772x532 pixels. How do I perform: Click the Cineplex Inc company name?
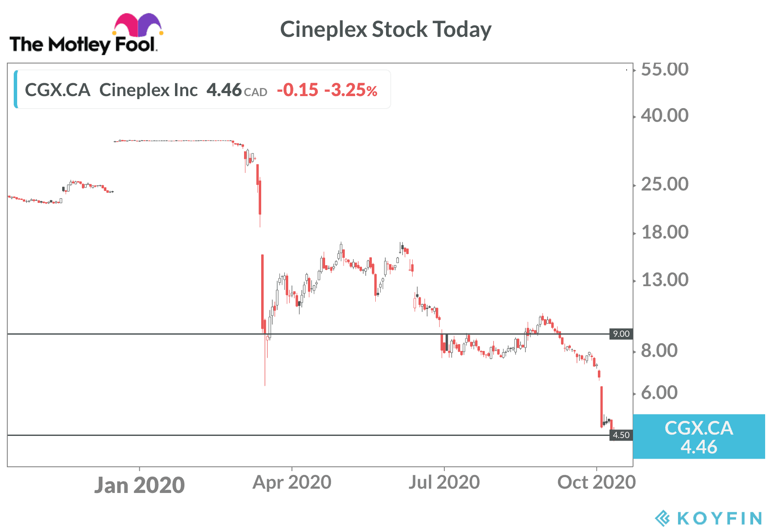point(148,90)
